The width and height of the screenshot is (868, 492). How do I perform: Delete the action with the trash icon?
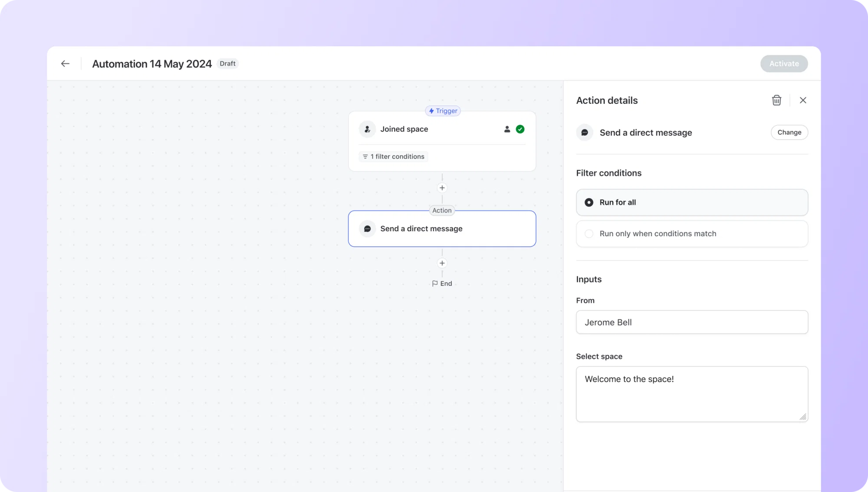[776, 100]
